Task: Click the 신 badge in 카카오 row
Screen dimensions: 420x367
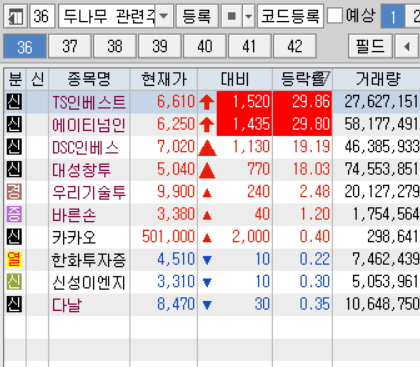Action: 14,237
